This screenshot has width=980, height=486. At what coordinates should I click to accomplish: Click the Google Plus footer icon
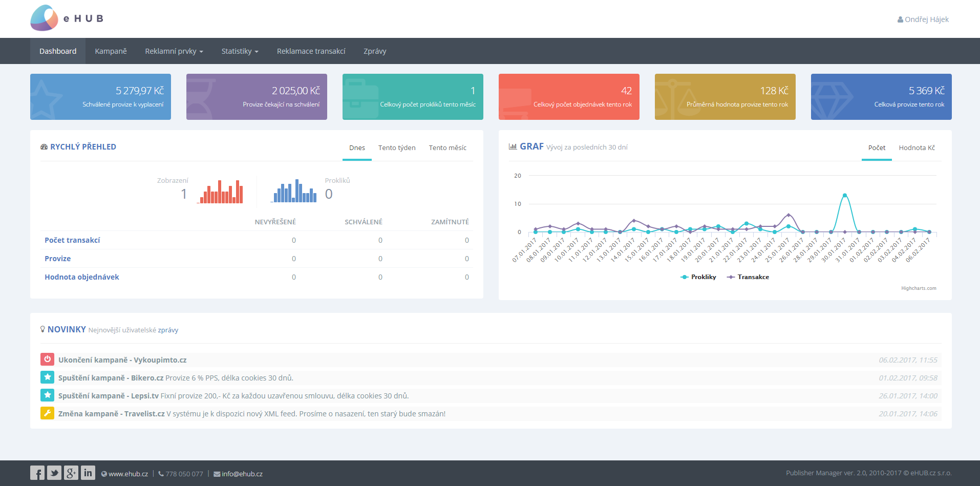(x=71, y=473)
